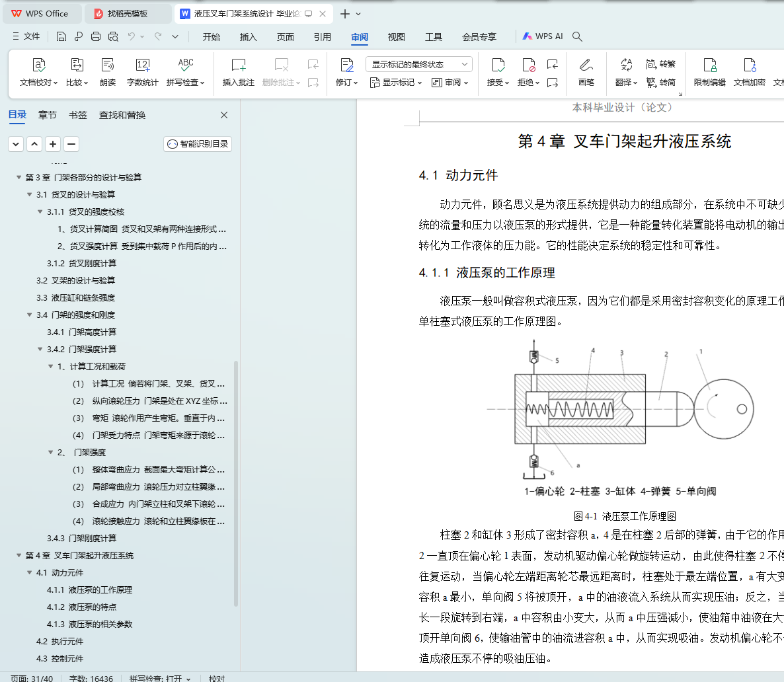Viewport: 784px width, 682px height.
Task: Open 文档加密 document encryption
Action: [749, 72]
